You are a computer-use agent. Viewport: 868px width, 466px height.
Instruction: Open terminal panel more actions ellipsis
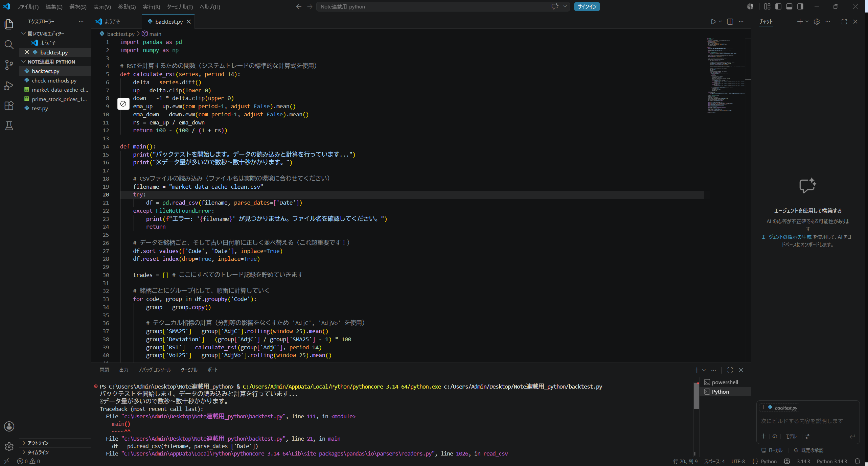[x=713, y=370]
